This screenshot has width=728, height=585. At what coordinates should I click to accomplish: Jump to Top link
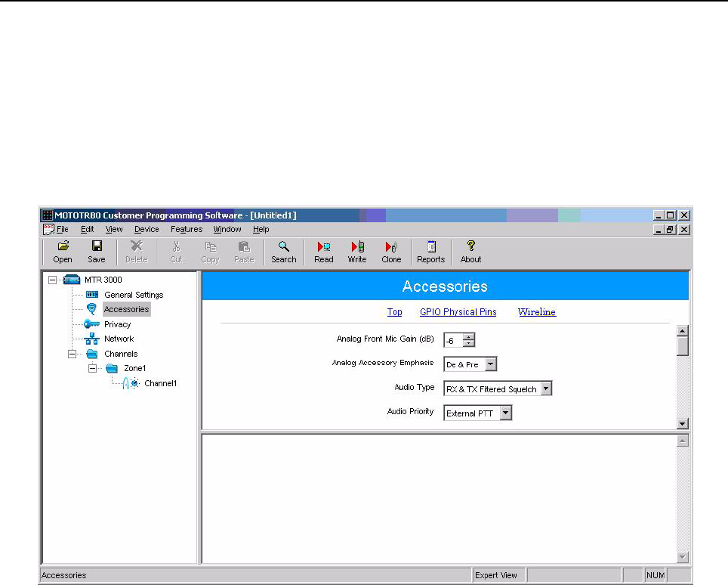(x=395, y=312)
